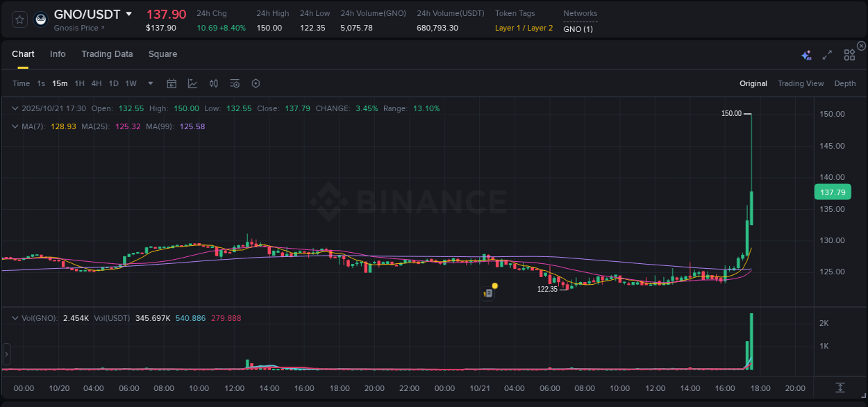The height and width of the screenshot is (407, 868).
Task: Select the 15m timeframe
Action: 60,83
